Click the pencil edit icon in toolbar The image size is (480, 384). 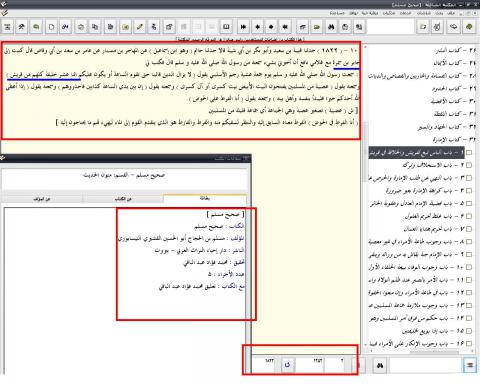140,27
